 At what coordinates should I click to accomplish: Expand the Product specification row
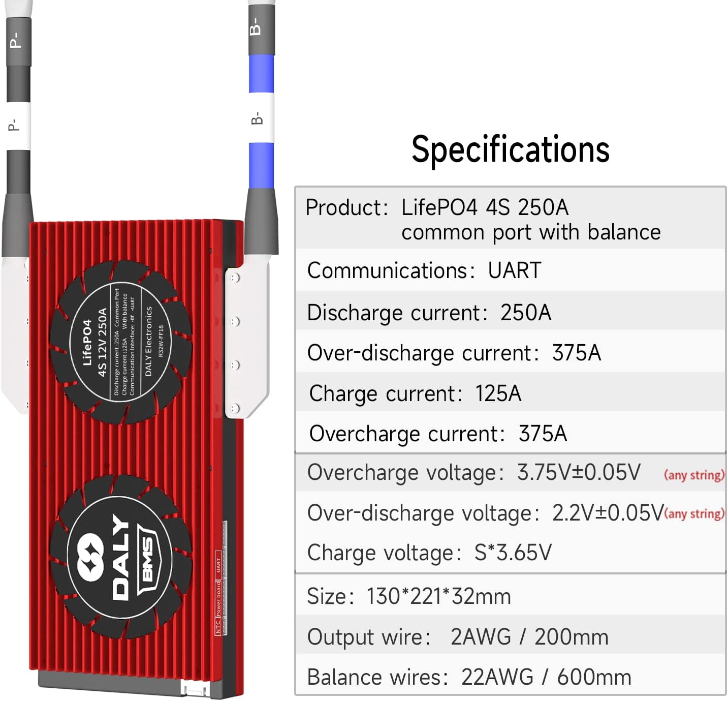pyautogui.click(x=483, y=219)
